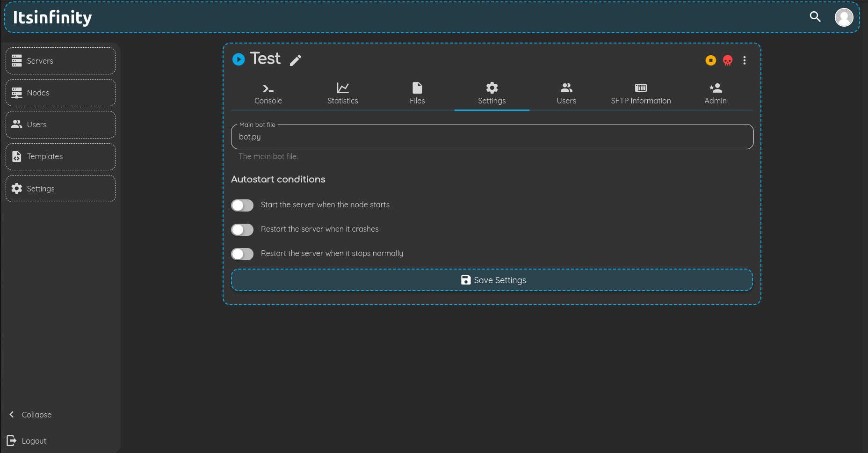Open the Files tab
The image size is (868, 453).
click(x=417, y=94)
